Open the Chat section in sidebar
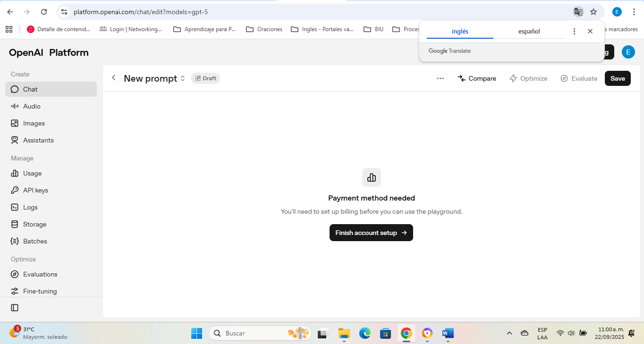Viewport: 644px width, 344px height. pyautogui.click(x=51, y=89)
